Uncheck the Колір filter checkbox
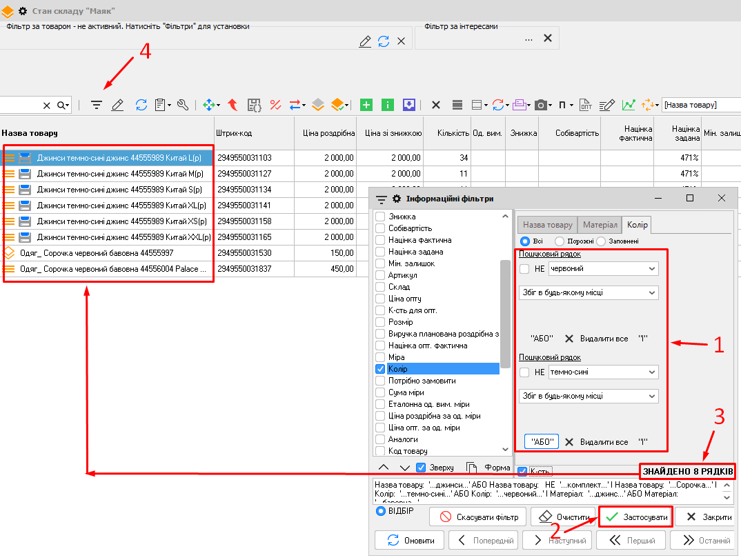The width and height of the screenshot is (741, 560). click(x=380, y=369)
